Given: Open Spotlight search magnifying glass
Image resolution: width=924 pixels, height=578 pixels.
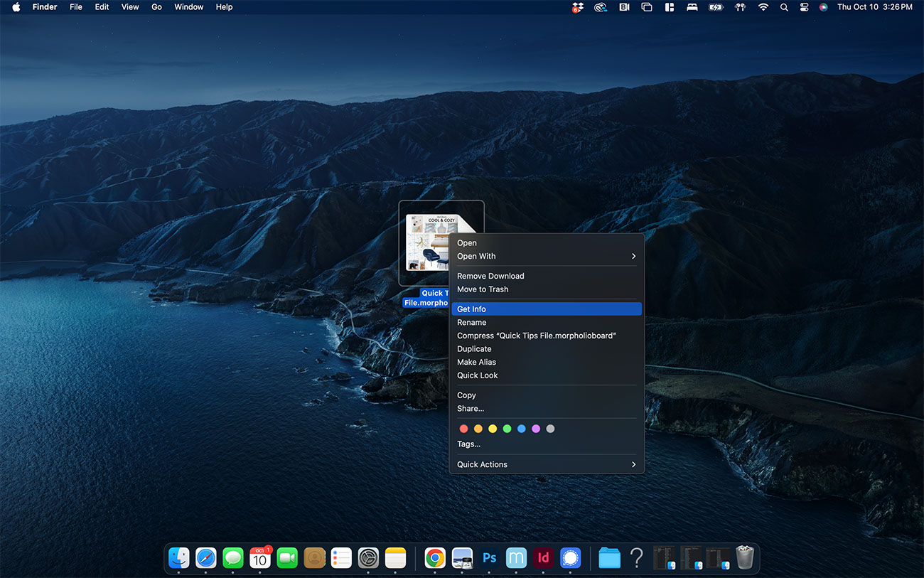Looking at the screenshot, I should [784, 7].
